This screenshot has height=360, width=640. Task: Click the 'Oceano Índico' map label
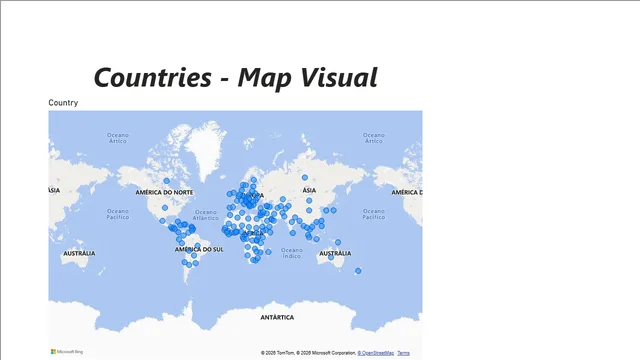[x=291, y=253]
